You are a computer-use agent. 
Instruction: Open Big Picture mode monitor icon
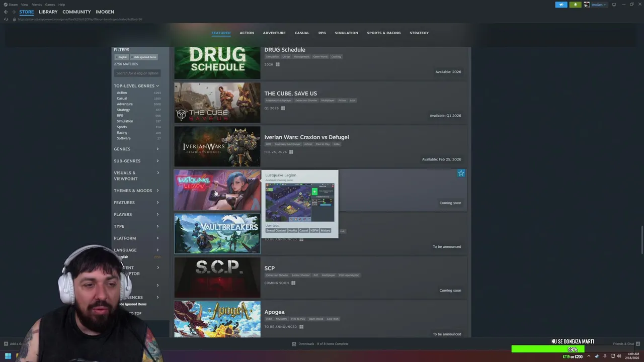tap(614, 5)
